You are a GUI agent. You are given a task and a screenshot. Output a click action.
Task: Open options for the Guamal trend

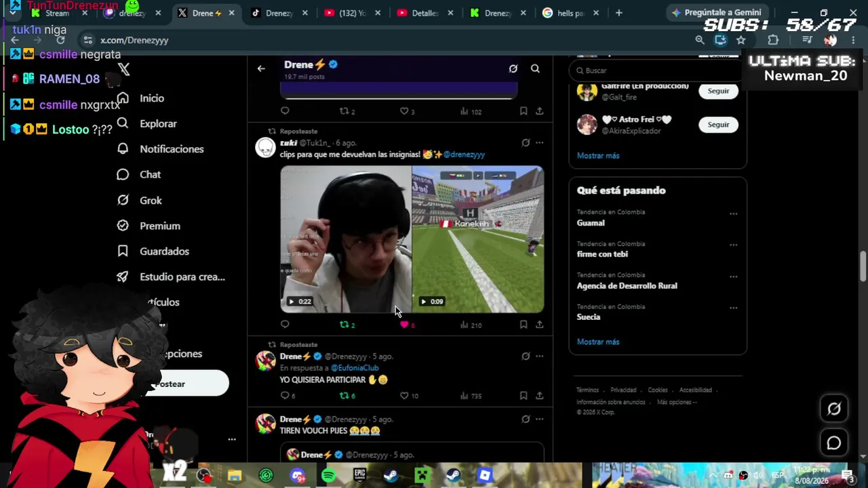pos(733,213)
